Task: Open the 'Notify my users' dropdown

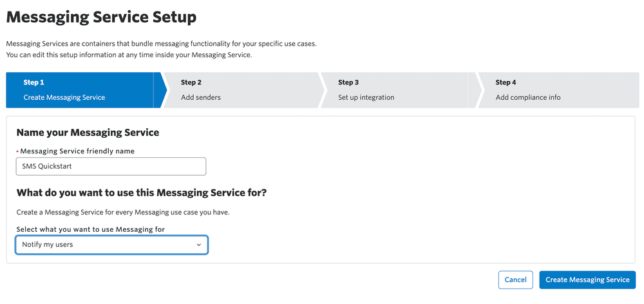Action: click(111, 245)
